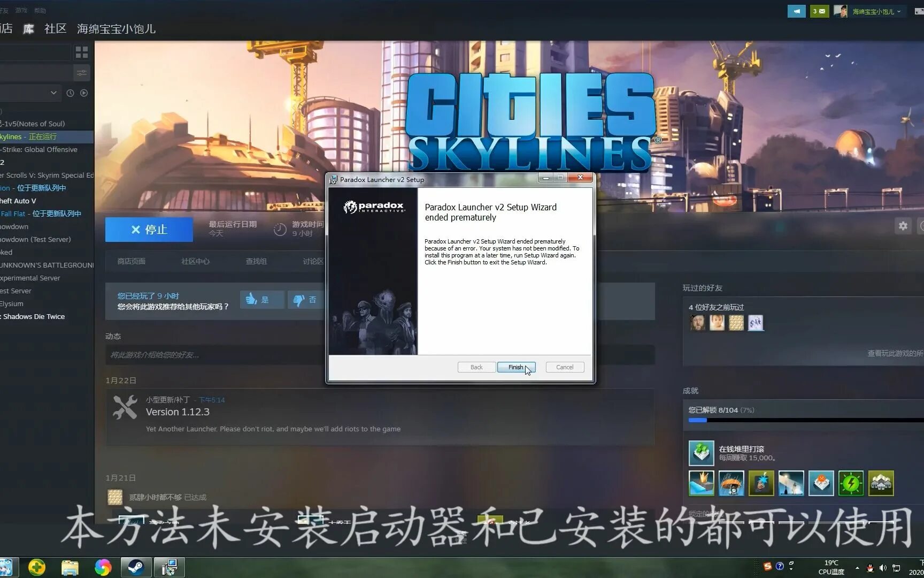Click the third friend avatar who played
Viewport: 924px width, 578px height.
[736, 322]
